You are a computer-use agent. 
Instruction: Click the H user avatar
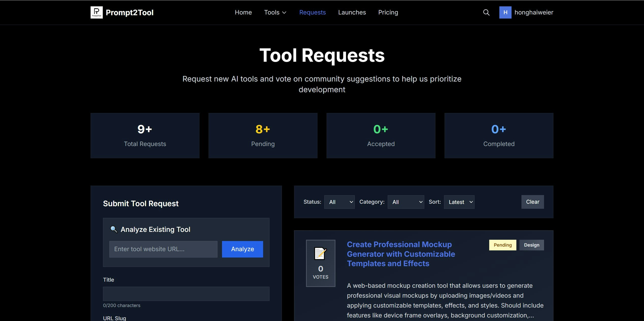505,12
